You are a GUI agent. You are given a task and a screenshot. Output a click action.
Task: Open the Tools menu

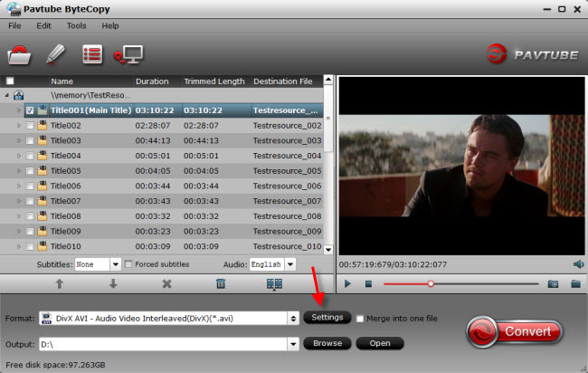(77, 26)
